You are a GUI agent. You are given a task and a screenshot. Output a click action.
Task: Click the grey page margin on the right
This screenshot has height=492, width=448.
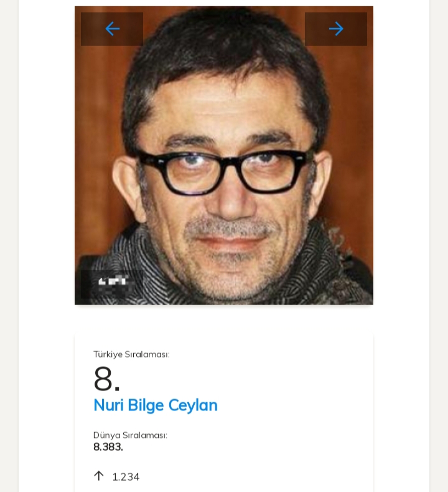pos(439,249)
